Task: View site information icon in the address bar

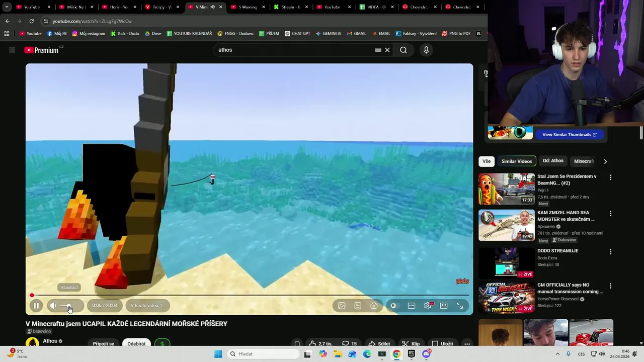Action: click(x=46, y=21)
